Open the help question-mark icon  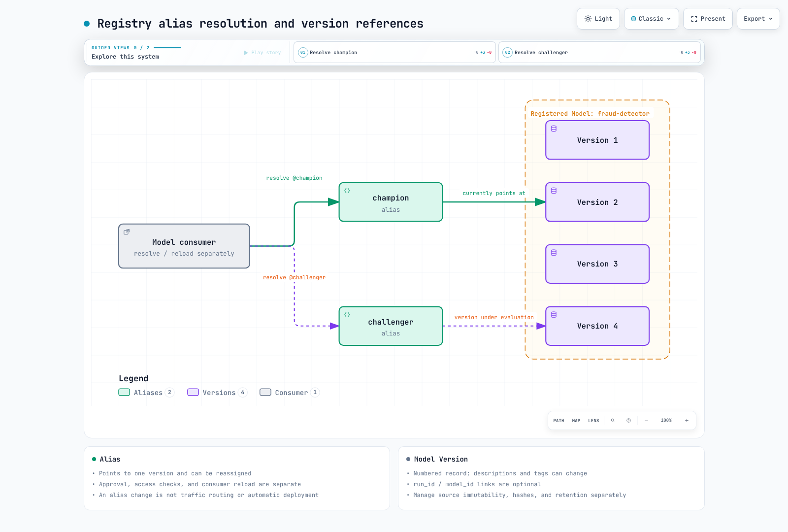(628, 421)
